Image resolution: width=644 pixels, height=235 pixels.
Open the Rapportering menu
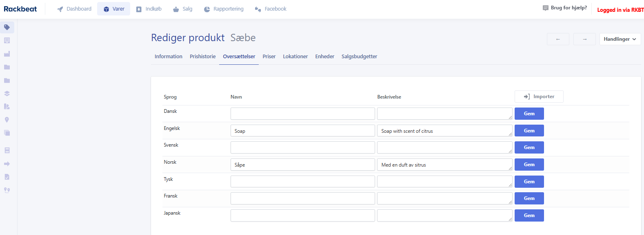pyautogui.click(x=224, y=9)
